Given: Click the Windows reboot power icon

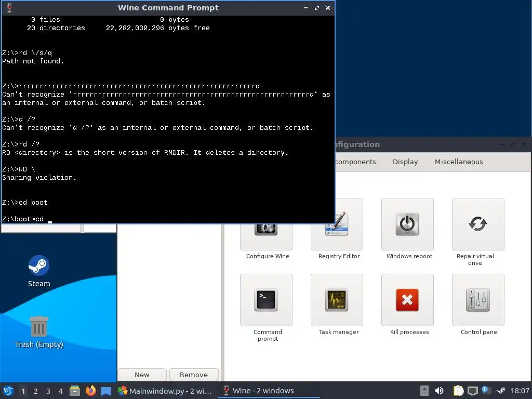Looking at the screenshot, I should pos(407,224).
